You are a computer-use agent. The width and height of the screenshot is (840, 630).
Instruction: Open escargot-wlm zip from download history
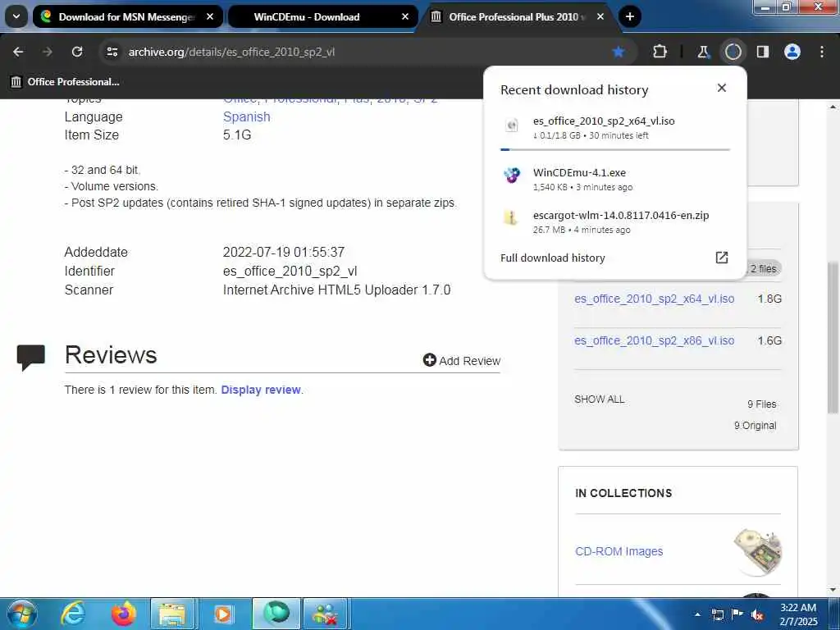621,216
